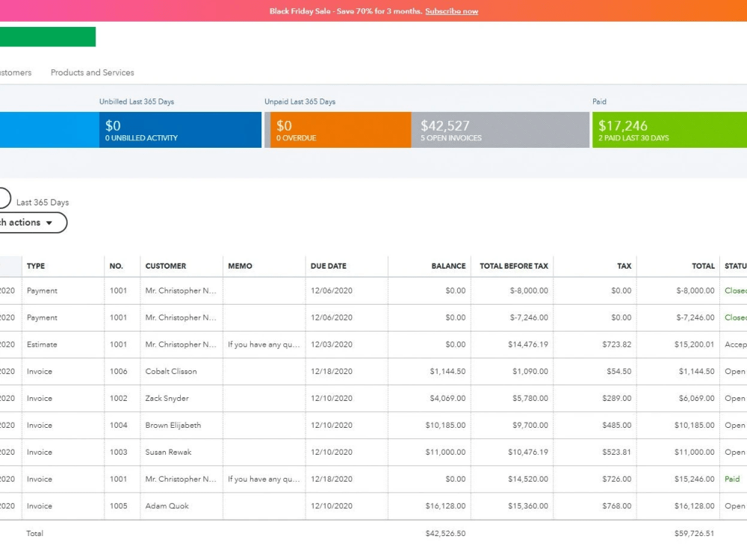Image resolution: width=747 pixels, height=560 pixels.
Task: Click the $42,526.50 balance total
Action: [445, 534]
